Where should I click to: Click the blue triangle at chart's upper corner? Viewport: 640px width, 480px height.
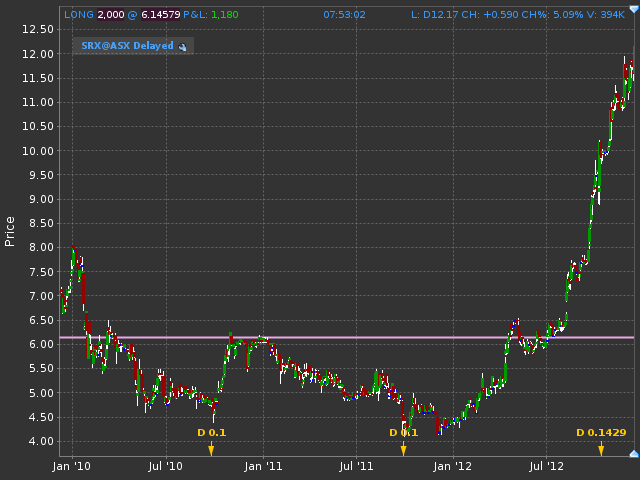click(634, 9)
